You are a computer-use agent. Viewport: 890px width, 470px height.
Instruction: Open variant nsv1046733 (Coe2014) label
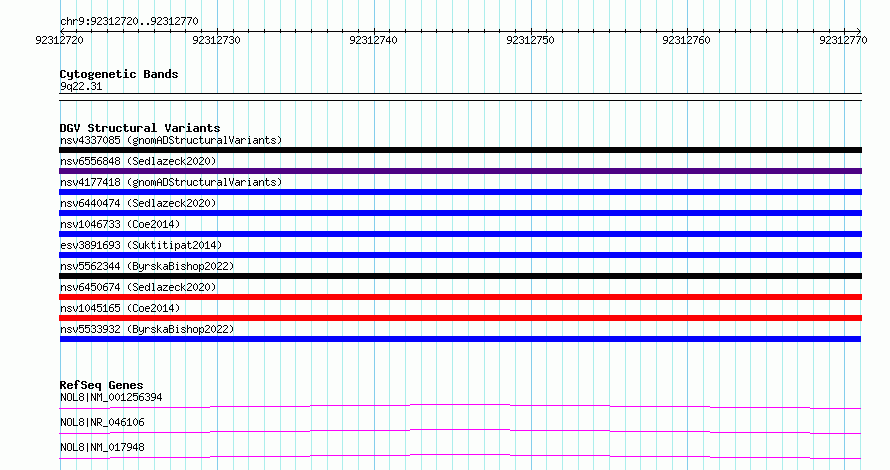pos(120,224)
